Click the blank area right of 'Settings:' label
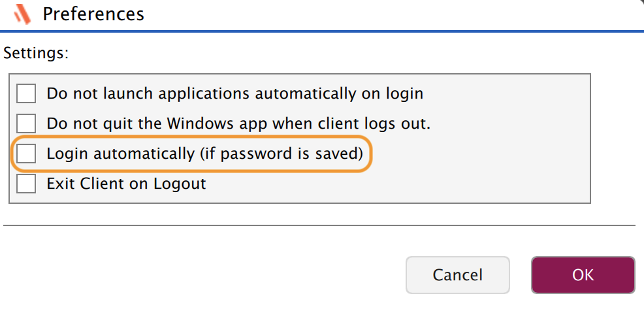 click(x=327, y=54)
